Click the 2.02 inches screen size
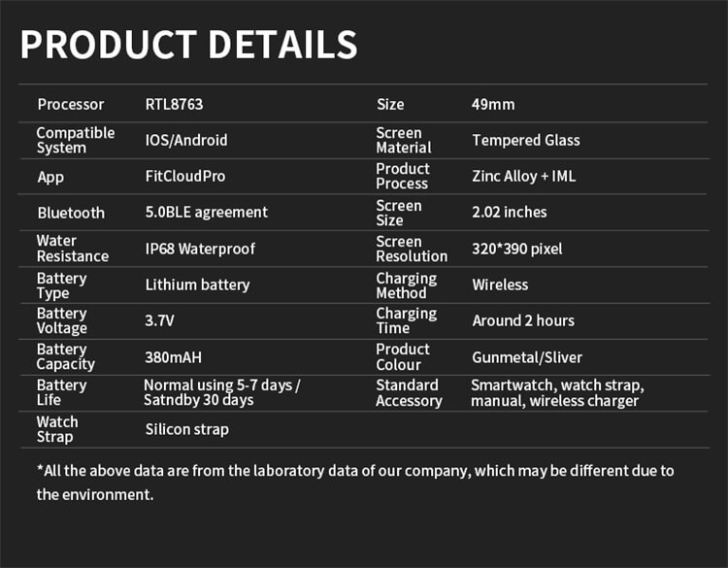Screen dimensions: 728x568 510,213
